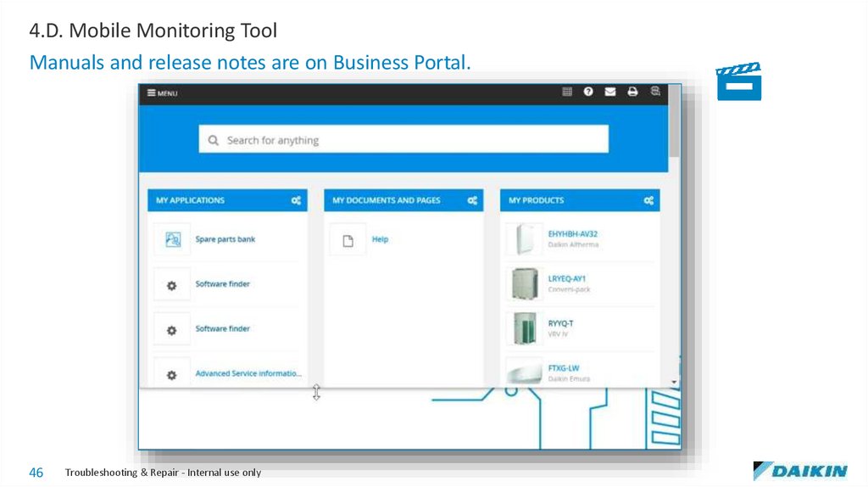Screen dimensions: 868x487
Task: Click the MY APPLICATIONS panel header
Action: pos(227,200)
